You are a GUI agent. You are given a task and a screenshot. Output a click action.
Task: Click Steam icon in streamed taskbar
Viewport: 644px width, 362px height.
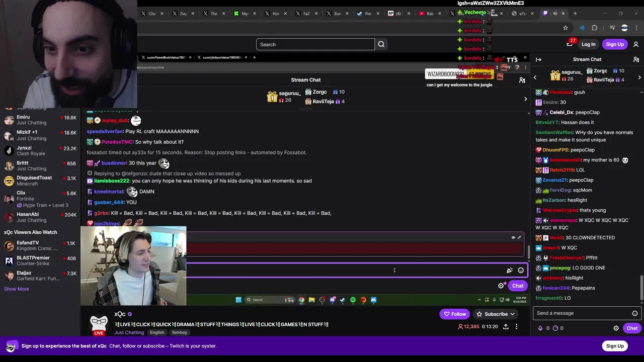(343, 300)
